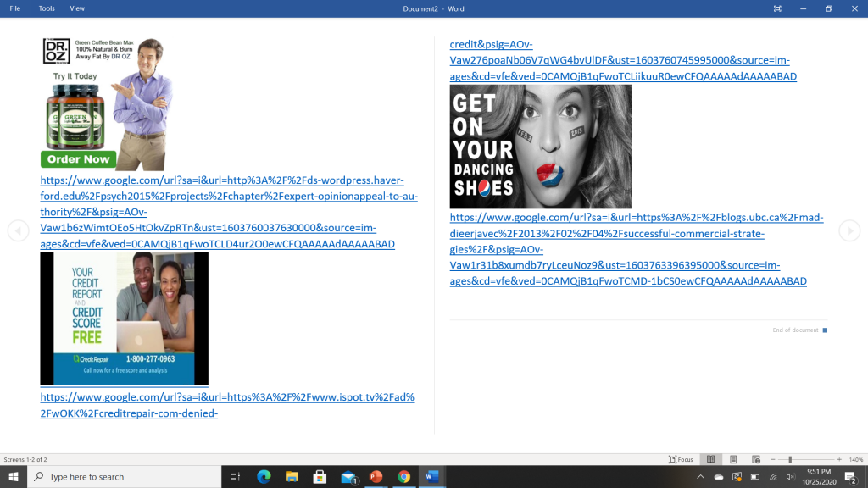This screenshot has width=868, height=488.
Task: Open zoom dialog via 140% level
Action: point(856,460)
